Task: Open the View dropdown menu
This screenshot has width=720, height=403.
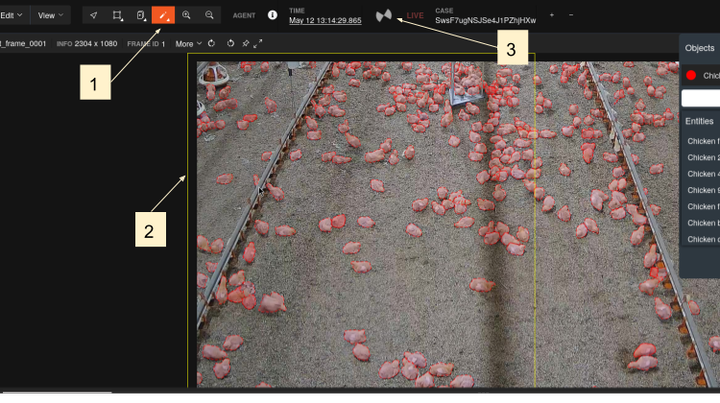Action: tap(50, 15)
